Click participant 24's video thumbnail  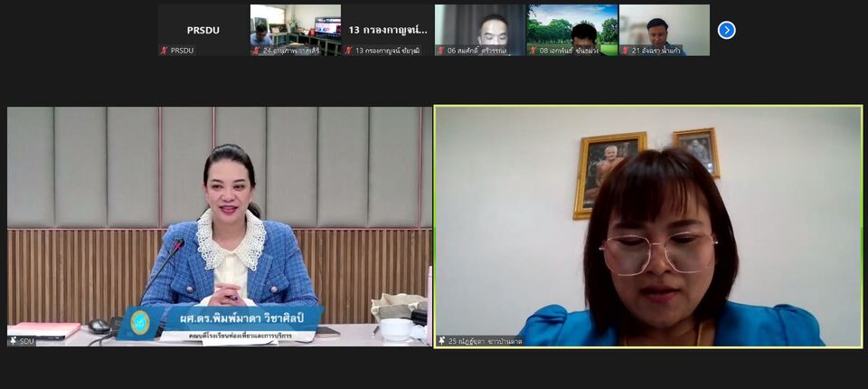pyautogui.click(x=296, y=27)
